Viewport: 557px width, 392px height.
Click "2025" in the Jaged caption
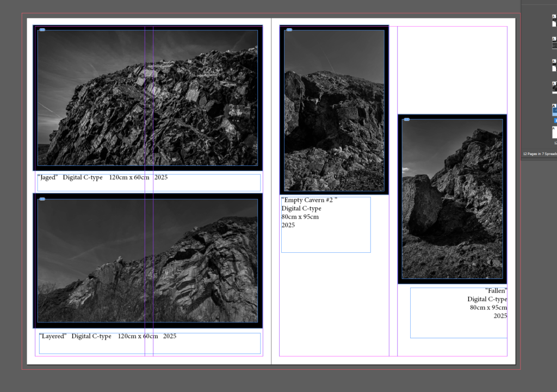(x=161, y=177)
